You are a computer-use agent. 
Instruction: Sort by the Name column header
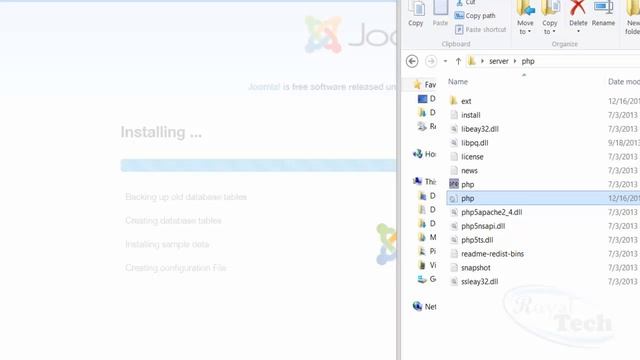[x=458, y=82]
